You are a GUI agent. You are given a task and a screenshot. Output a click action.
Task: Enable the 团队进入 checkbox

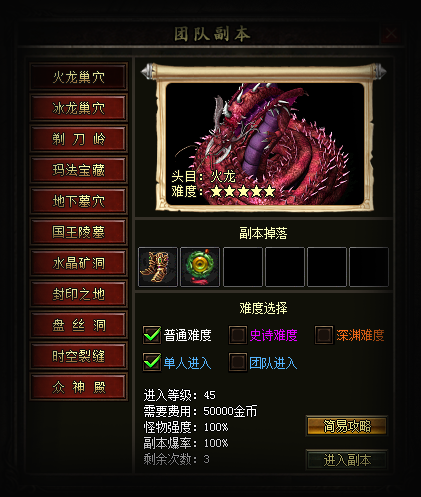click(x=238, y=362)
